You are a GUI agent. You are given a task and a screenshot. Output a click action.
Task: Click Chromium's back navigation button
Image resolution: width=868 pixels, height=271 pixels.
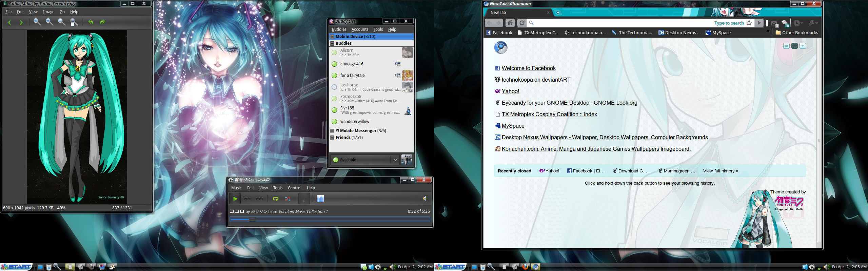pyautogui.click(x=489, y=23)
